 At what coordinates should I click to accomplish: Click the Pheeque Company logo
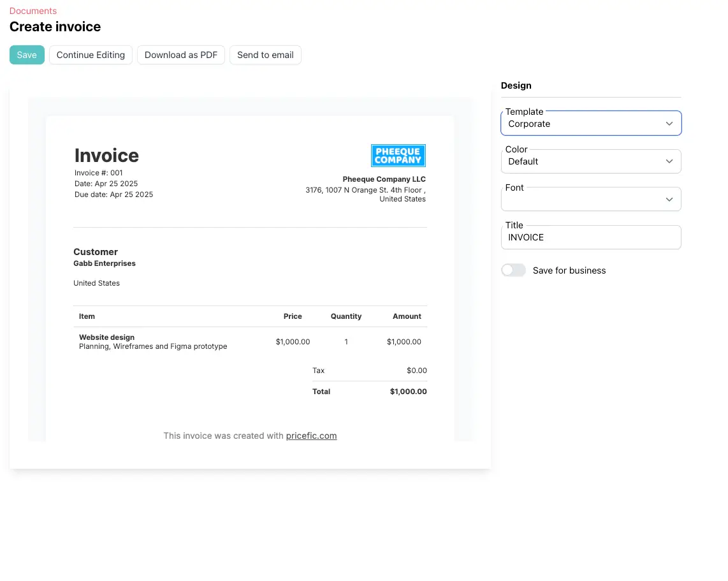(398, 156)
